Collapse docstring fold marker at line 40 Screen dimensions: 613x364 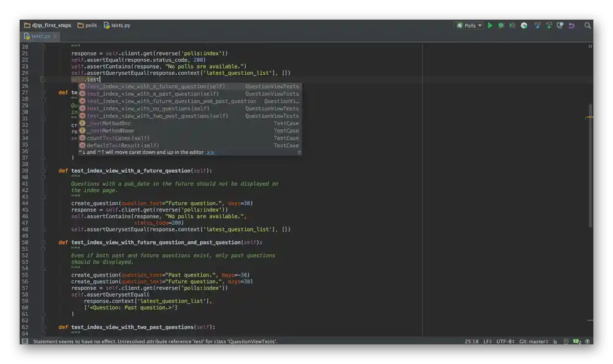point(44,177)
